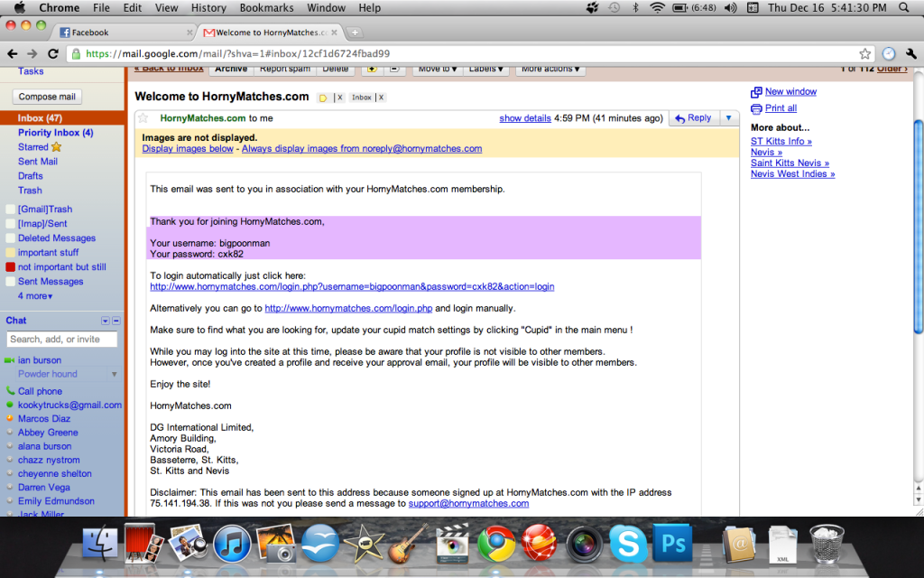924x578 pixels.
Task: Click the color square beside [Gmail]Trash
Action: (x=10, y=210)
